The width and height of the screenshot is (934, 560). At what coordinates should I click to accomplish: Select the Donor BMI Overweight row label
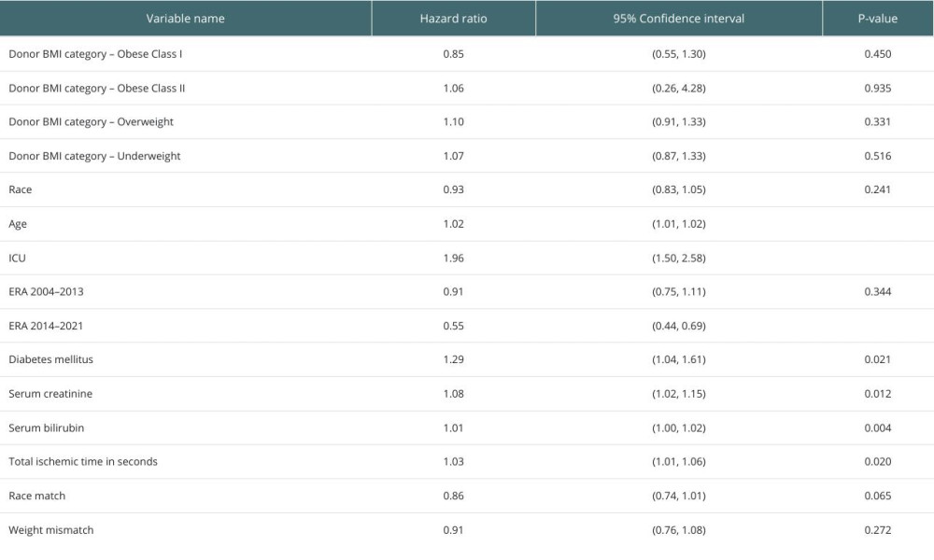(92, 122)
